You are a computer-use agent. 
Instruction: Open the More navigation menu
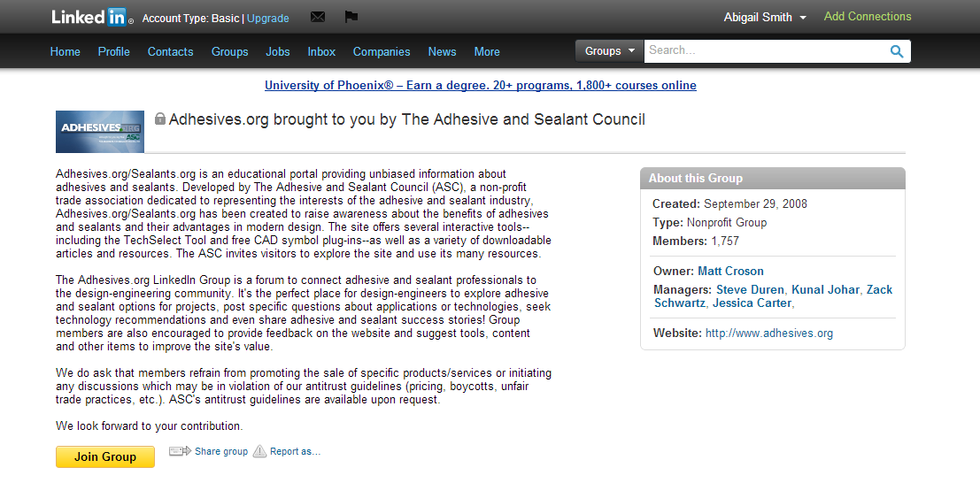coord(486,51)
